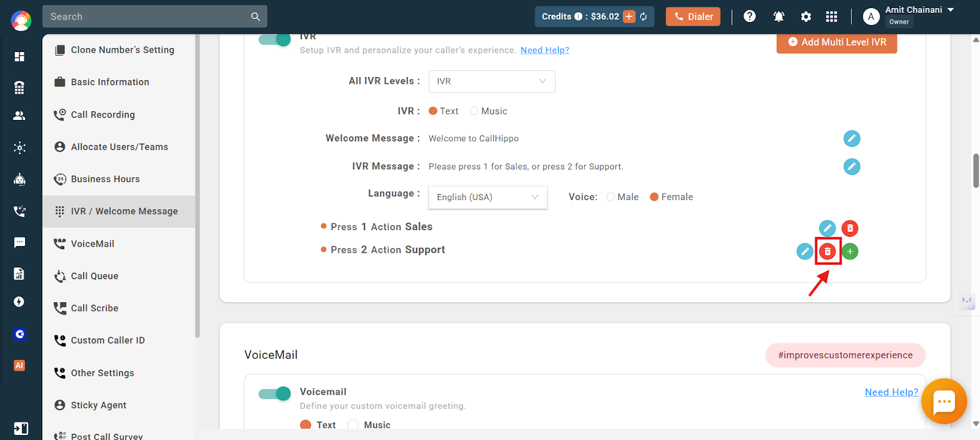Screen dimensions: 980x440
Task: Edit the Press 2 Support action
Action: pyautogui.click(x=805, y=251)
